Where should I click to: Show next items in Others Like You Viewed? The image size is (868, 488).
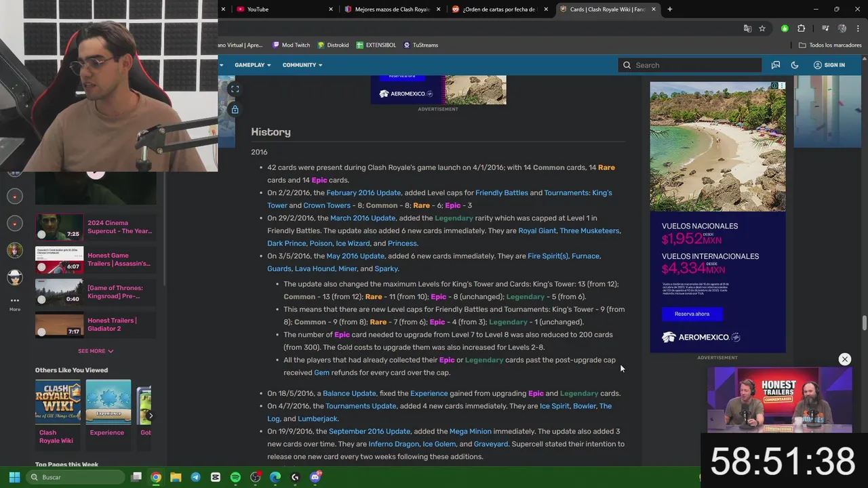151,415
